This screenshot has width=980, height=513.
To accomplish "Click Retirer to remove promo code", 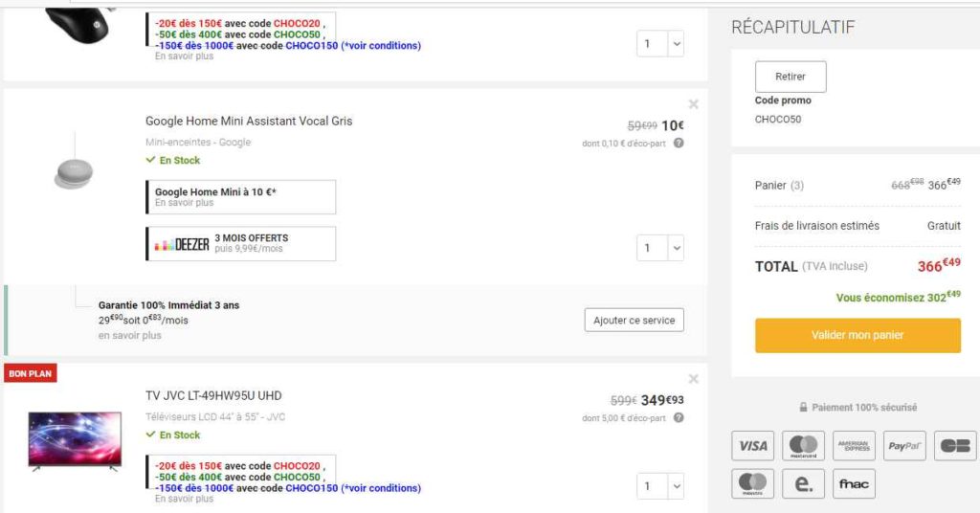I will point(790,77).
